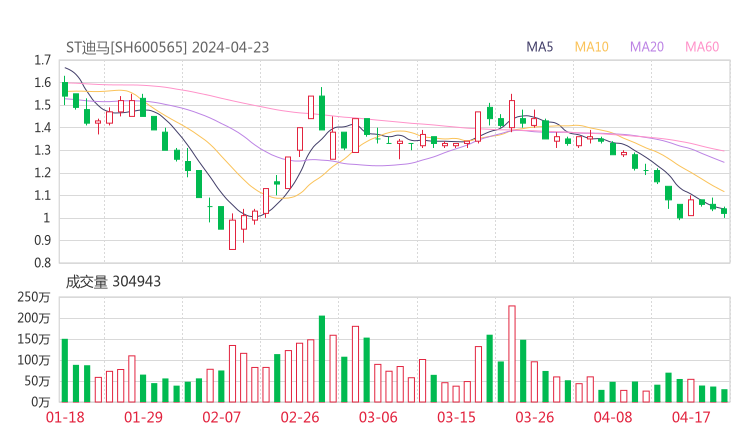Select the 0万 volume axis label
The width and height of the screenshot is (740, 440).
pos(41,402)
